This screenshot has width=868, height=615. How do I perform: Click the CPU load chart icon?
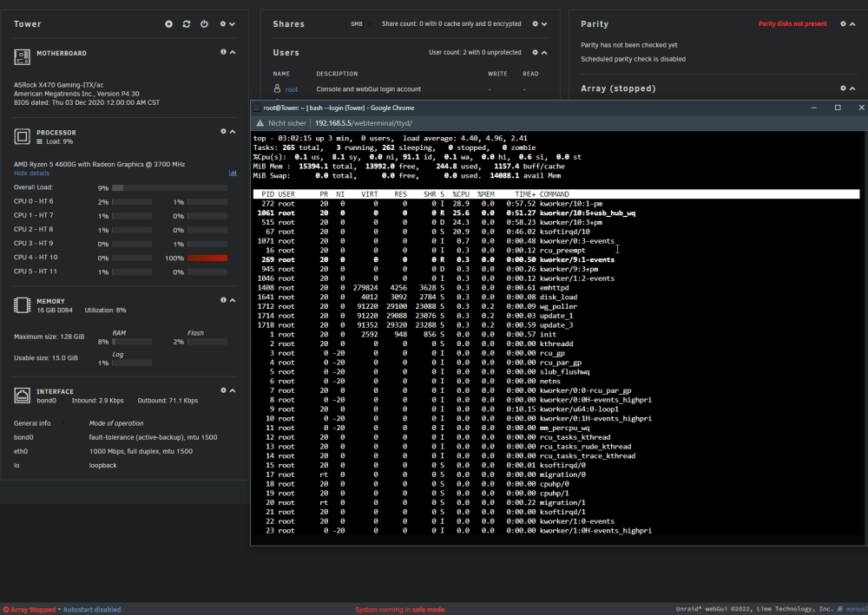point(233,173)
